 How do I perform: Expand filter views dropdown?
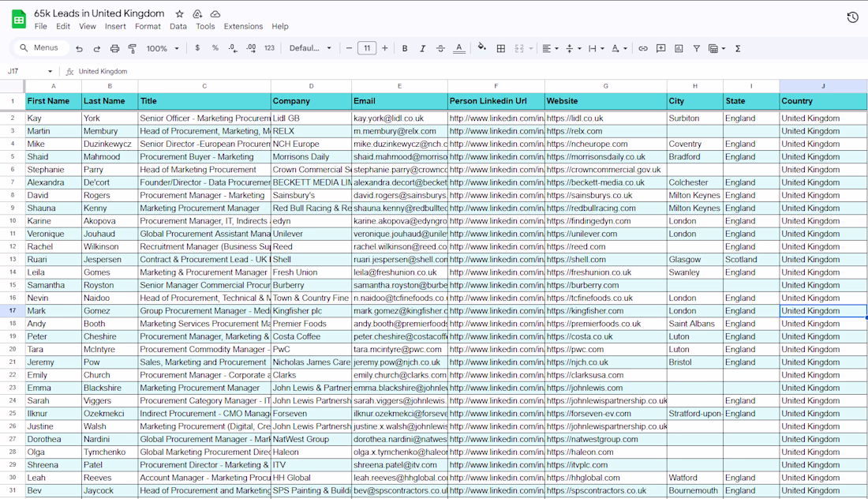point(724,49)
